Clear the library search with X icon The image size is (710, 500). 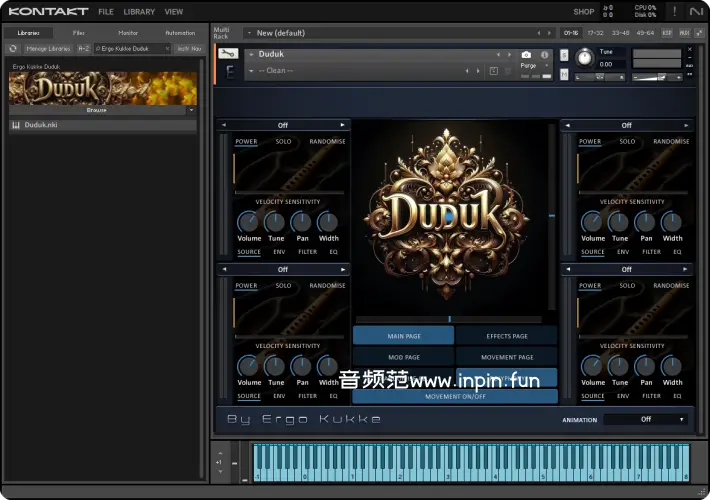click(167, 48)
